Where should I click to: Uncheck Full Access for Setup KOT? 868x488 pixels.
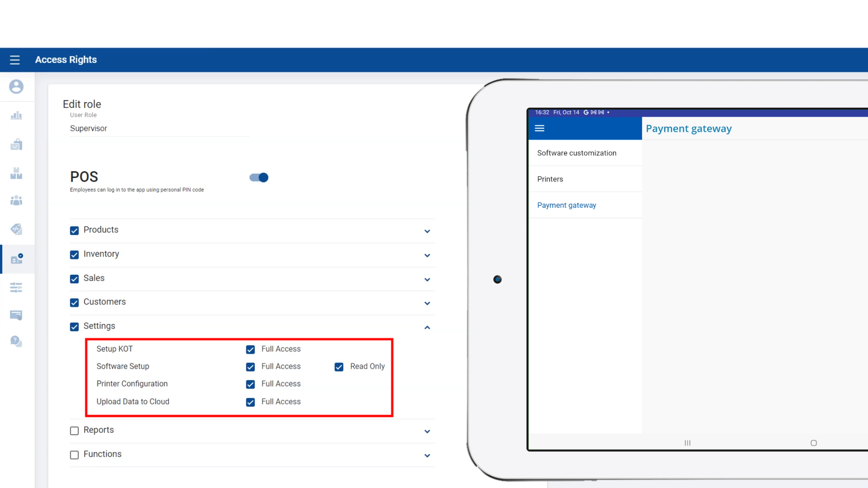tap(250, 350)
